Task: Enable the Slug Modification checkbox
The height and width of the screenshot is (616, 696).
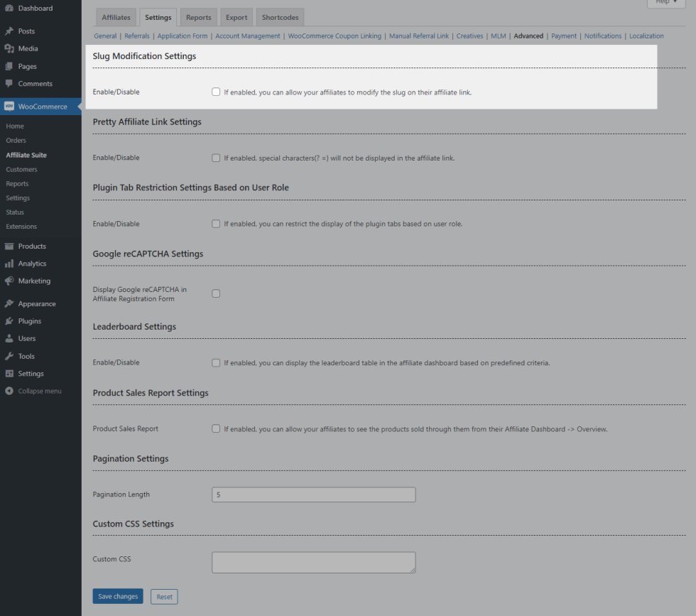Action: pyautogui.click(x=216, y=92)
